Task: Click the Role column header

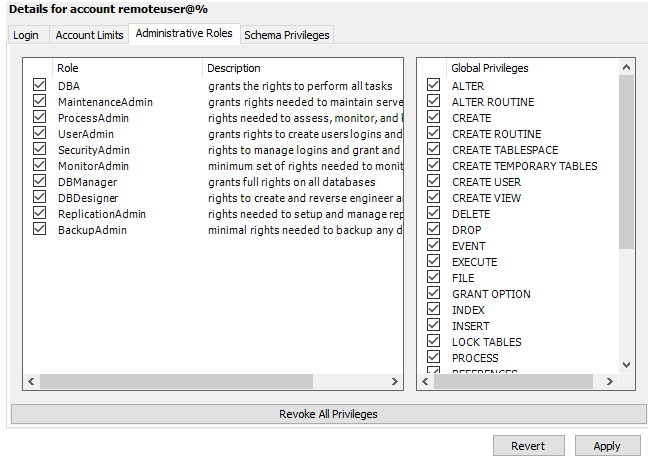Action: 68,68
